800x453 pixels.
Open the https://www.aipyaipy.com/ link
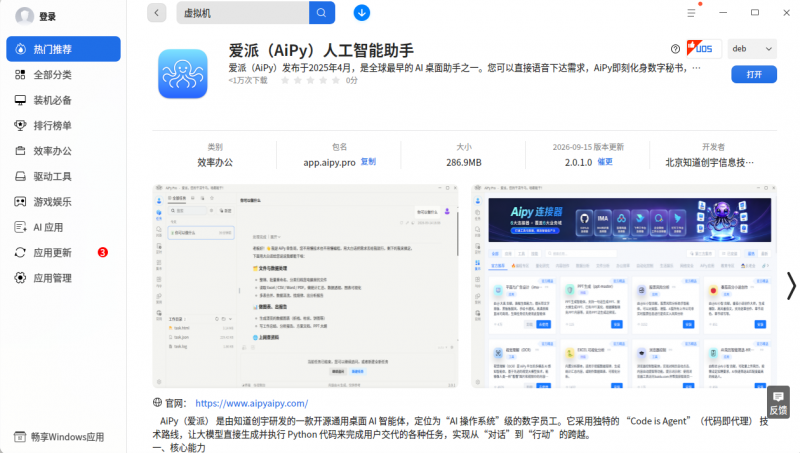coord(252,404)
